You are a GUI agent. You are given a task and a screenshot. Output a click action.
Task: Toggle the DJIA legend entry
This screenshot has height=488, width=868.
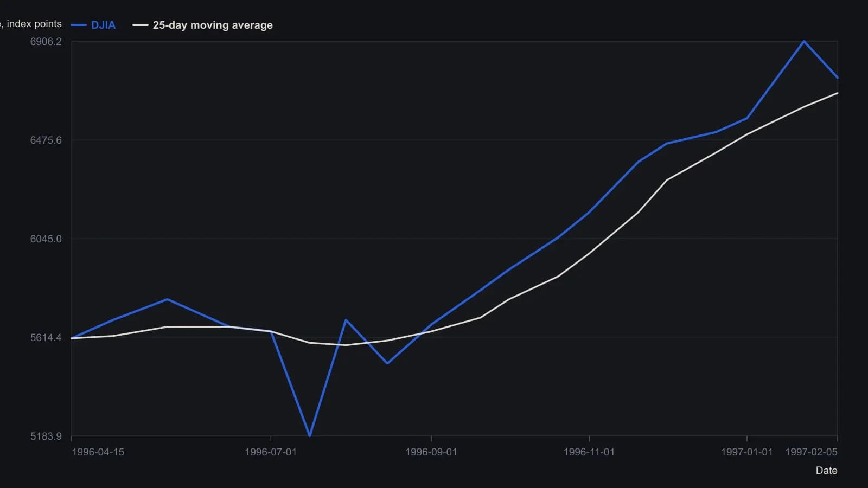[93, 25]
